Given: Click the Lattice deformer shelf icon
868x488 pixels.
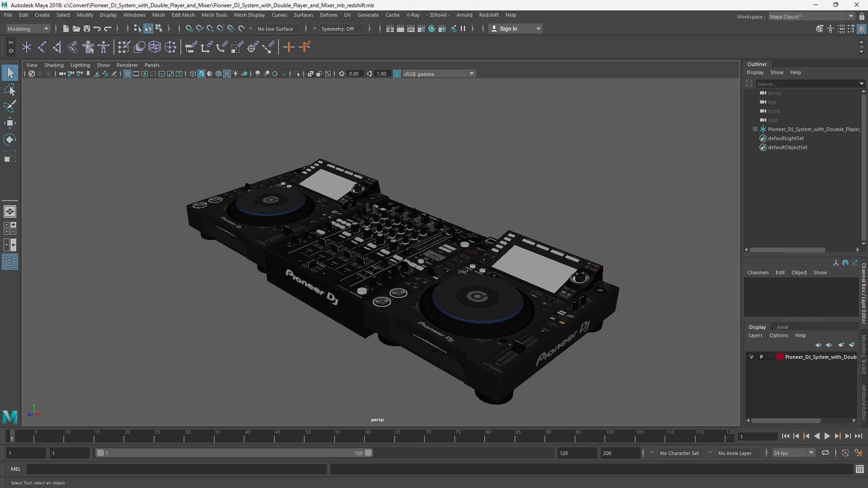Looking at the screenshot, I should click(155, 47).
